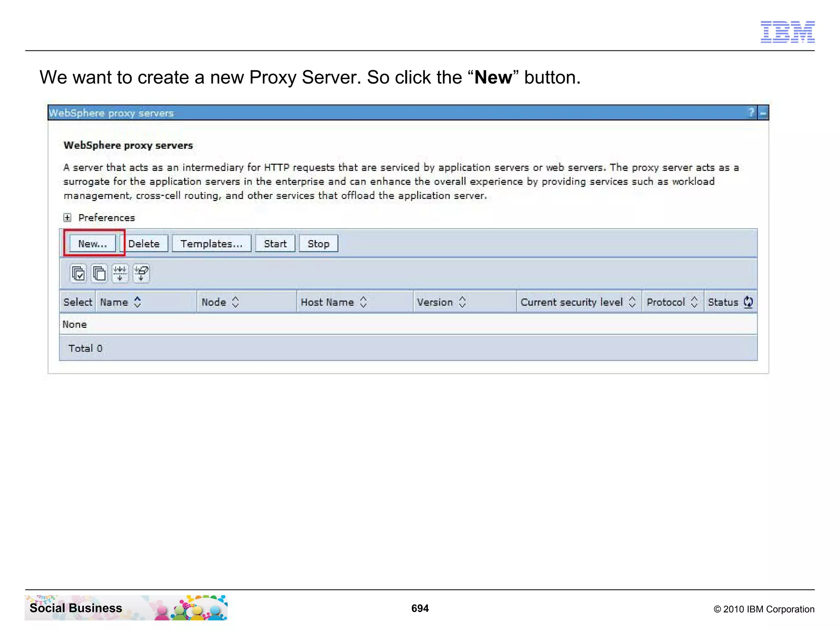This screenshot has height=630, width=840.
Task: Expand the Preferences section
Action: (x=68, y=217)
